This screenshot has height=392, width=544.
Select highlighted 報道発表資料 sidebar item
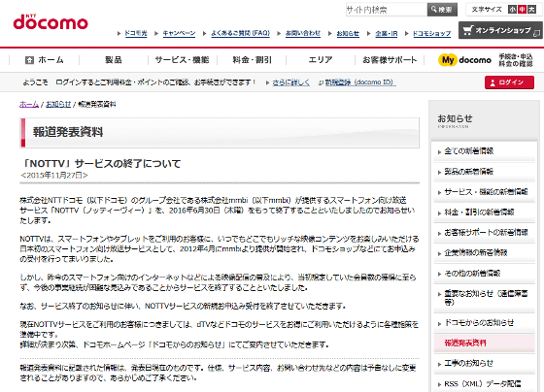[x=484, y=343]
